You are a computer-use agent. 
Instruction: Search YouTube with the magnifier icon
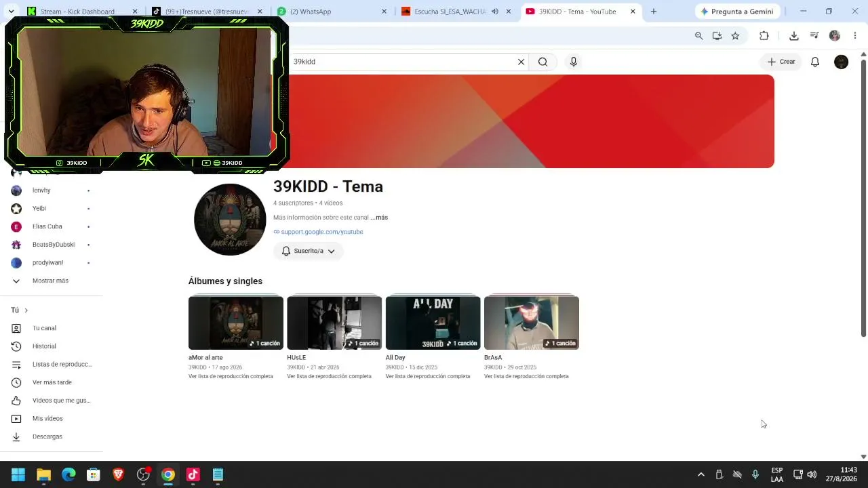pyautogui.click(x=542, y=62)
